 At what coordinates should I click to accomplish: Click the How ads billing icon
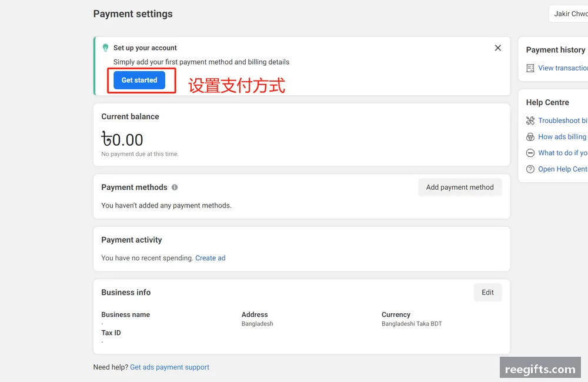(530, 137)
